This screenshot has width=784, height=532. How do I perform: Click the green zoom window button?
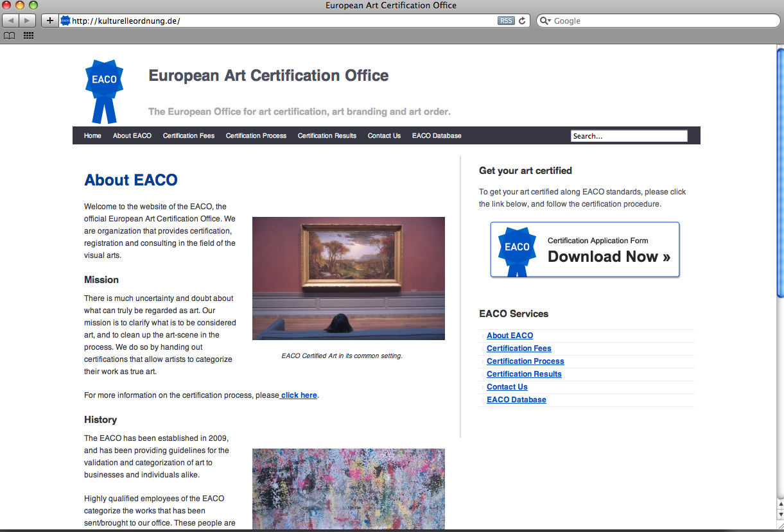coord(33,5)
